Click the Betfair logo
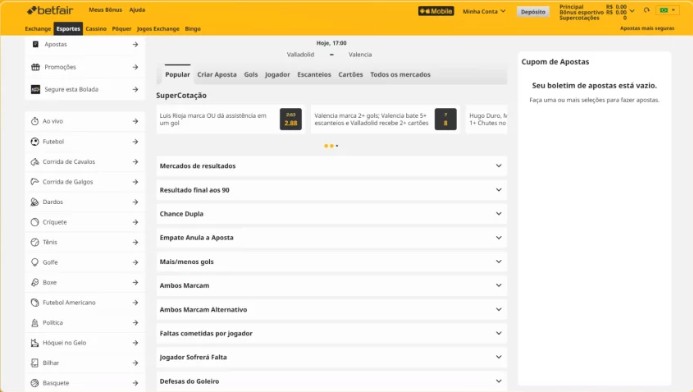Viewport: 693px width, 392px height. [50, 10]
